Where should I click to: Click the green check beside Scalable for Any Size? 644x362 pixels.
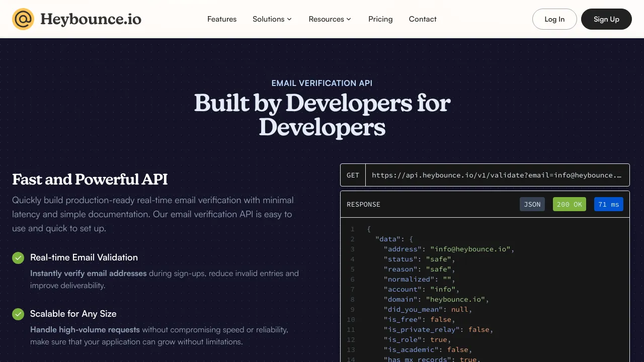coord(18,314)
